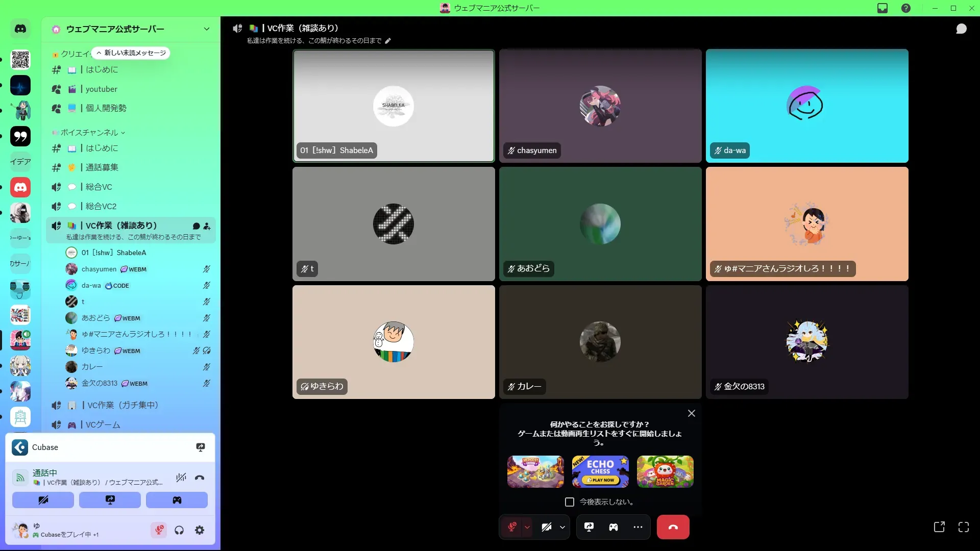The height and width of the screenshot is (551, 980).
Task: Open the youtuber channel
Action: [x=101, y=89]
